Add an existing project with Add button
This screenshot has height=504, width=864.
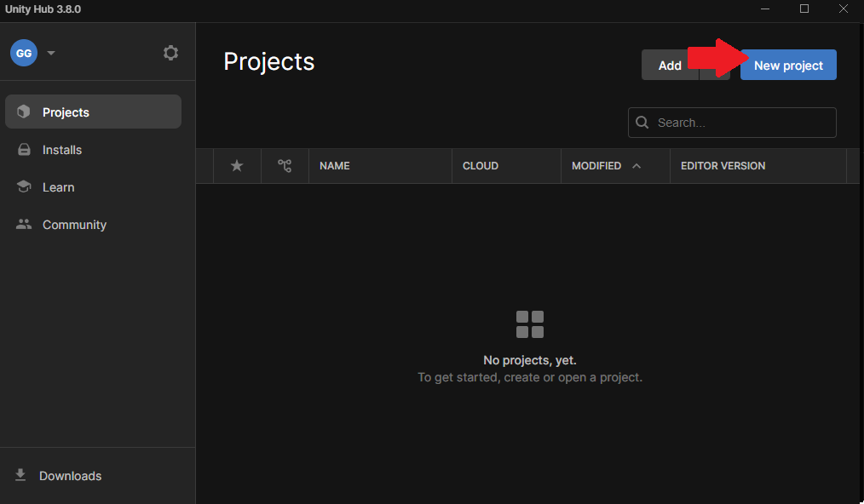click(x=670, y=65)
